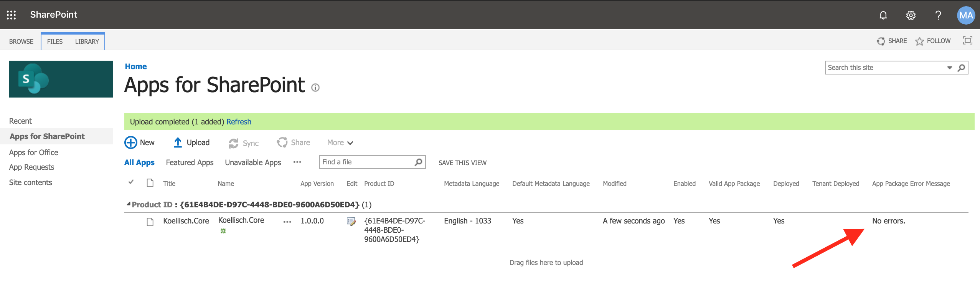
Task: Sort by the Product ID column header
Action: click(379, 184)
